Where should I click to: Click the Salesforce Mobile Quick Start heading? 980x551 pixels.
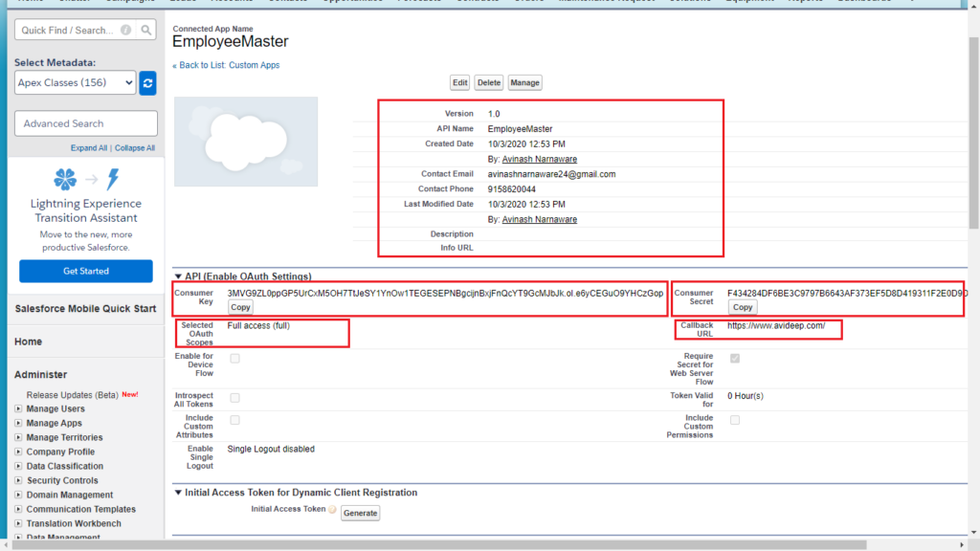click(85, 309)
